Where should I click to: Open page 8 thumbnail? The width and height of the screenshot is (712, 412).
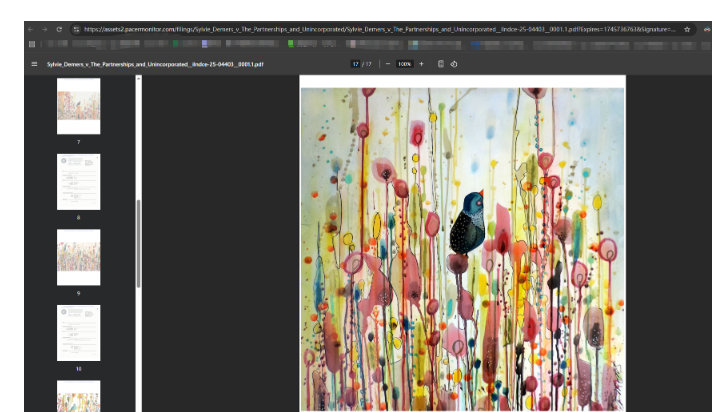pyautogui.click(x=79, y=182)
